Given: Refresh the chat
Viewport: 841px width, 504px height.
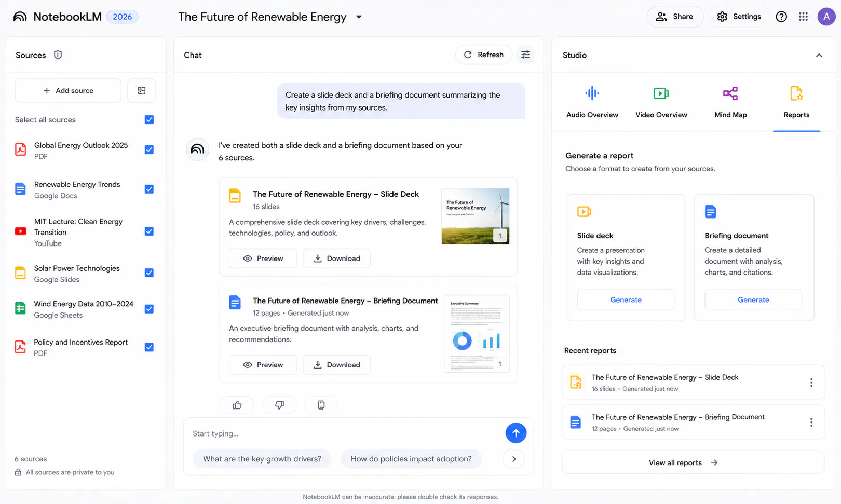Looking at the screenshot, I should (484, 55).
